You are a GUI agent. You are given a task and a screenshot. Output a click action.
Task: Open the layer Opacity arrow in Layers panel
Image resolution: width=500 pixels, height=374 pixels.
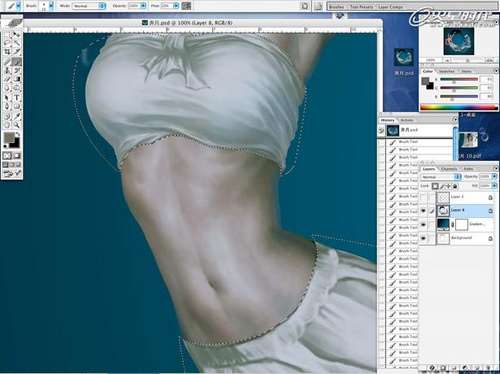[494, 176]
